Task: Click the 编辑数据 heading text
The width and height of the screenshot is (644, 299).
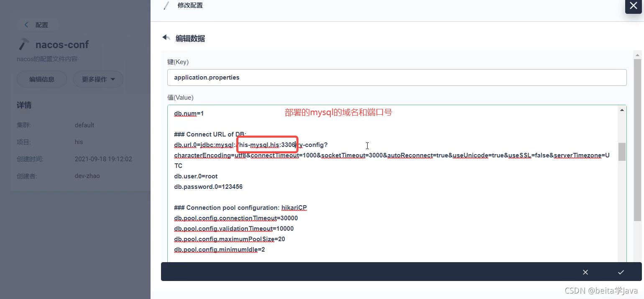Action: click(x=190, y=39)
